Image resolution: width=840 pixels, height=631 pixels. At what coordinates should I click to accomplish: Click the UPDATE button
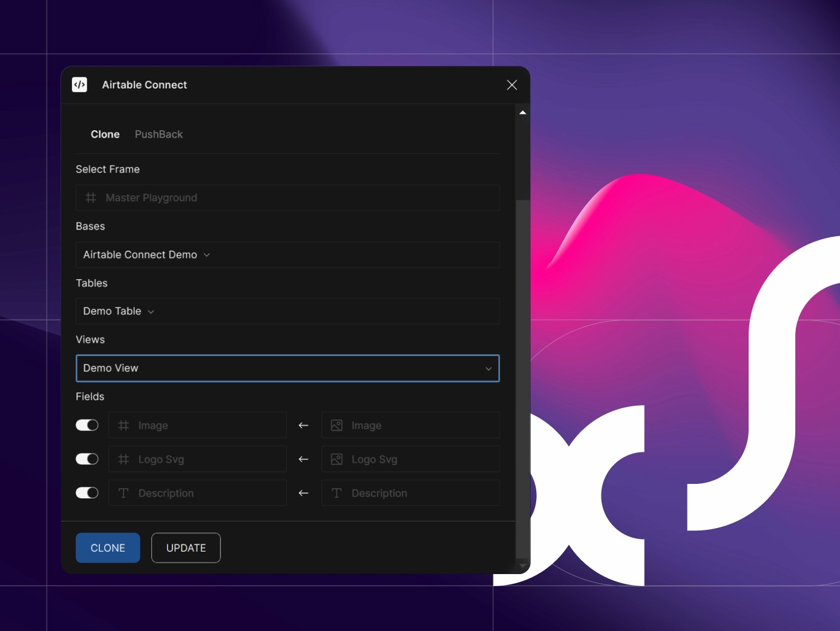(x=186, y=548)
